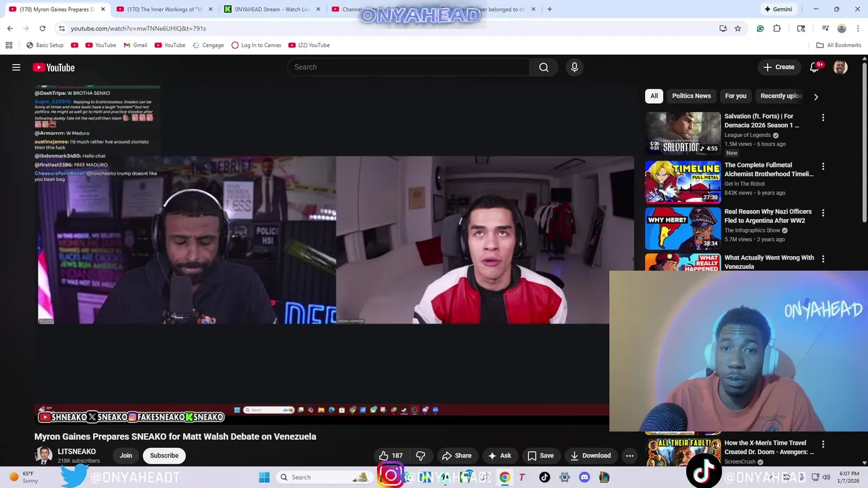Open options for Fullmetal Alchemist video

tap(823, 166)
